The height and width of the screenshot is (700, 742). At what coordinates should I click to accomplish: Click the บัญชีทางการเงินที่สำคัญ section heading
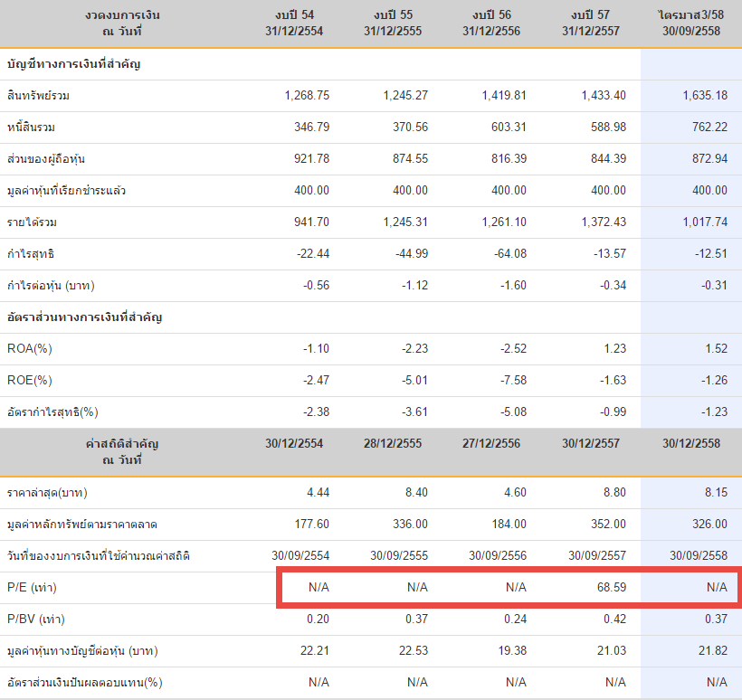[74, 64]
